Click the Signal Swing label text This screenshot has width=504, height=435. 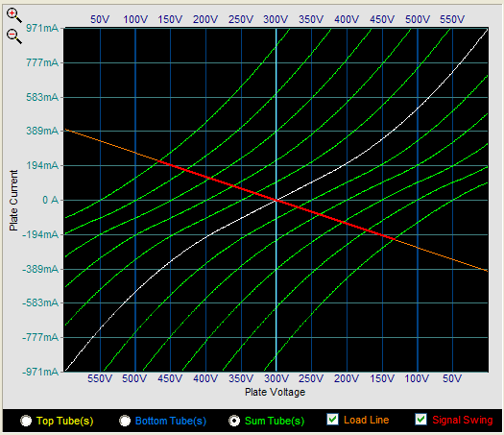pyautogui.click(x=462, y=420)
